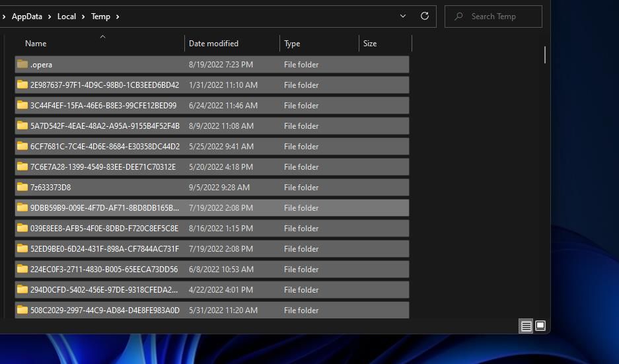619x364 pixels.
Task: Select folder name 7z633373D8
Action: [50, 188]
